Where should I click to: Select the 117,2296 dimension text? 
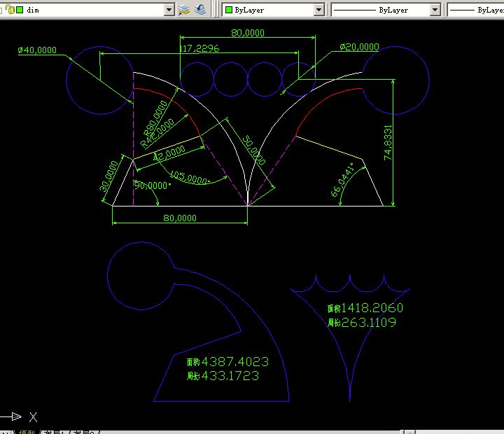tap(199, 48)
